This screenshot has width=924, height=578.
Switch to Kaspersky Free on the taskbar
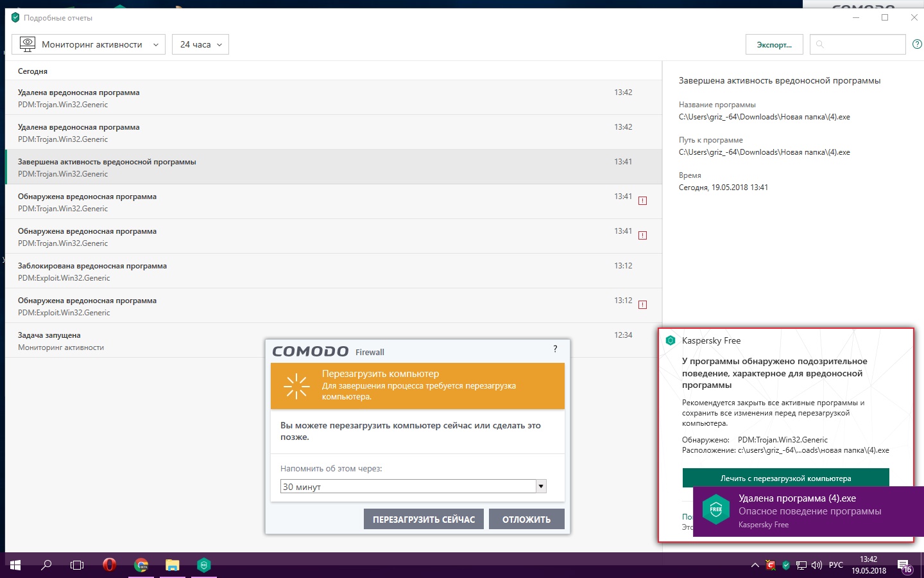[204, 565]
